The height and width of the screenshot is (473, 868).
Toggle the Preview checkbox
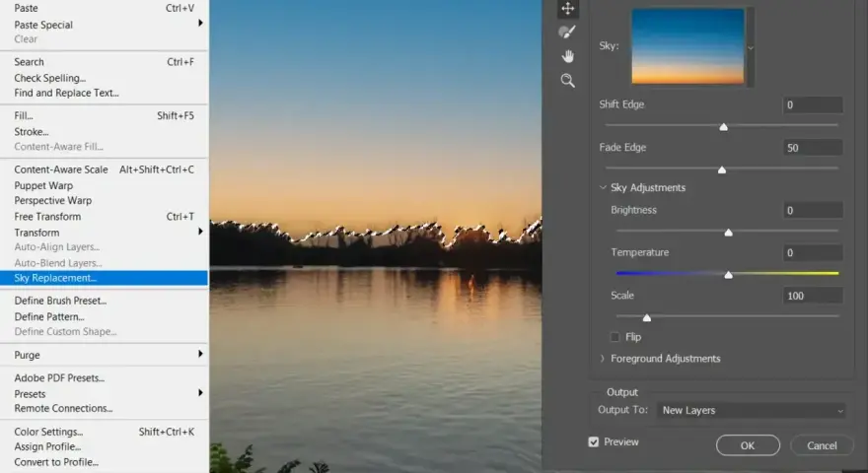594,442
